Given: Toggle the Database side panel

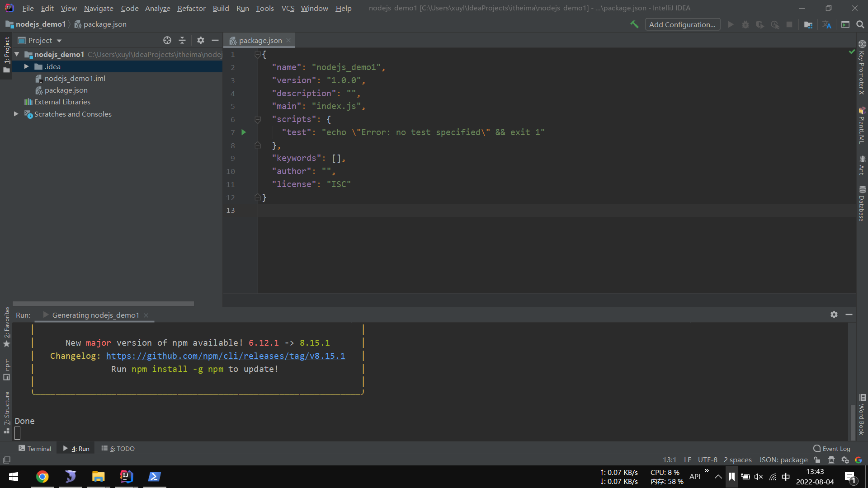Looking at the screenshot, I should coord(862,203).
